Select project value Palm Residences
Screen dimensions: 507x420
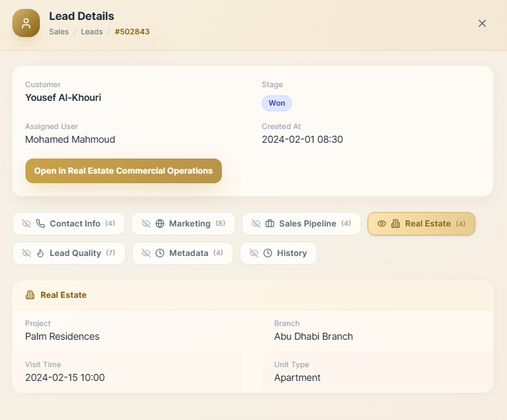pyautogui.click(x=63, y=337)
